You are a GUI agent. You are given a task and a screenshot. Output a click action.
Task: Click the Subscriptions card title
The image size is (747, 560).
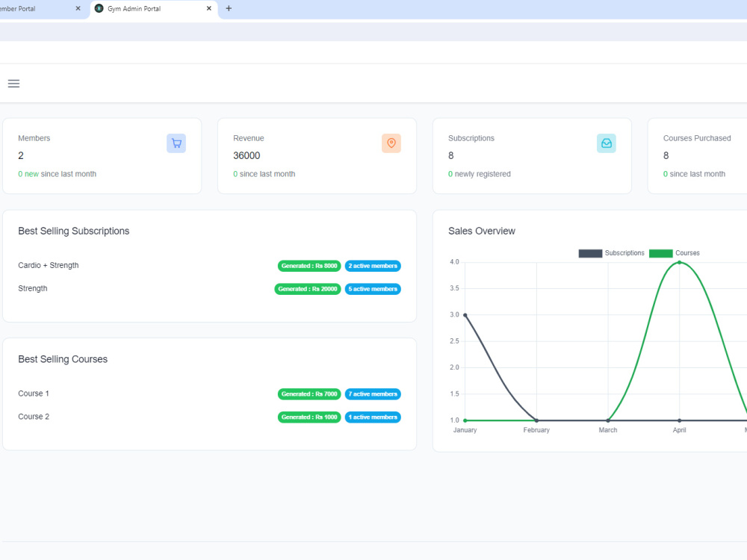point(471,138)
